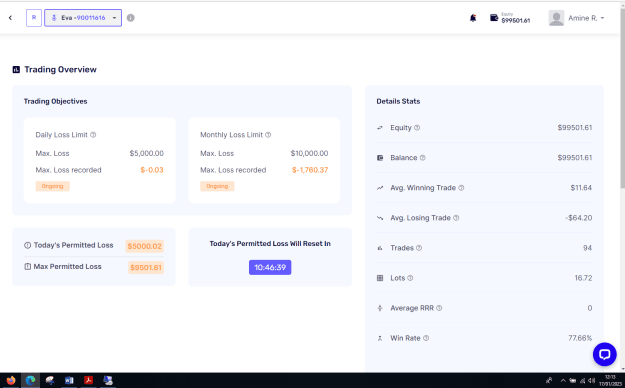Open the Amine R. user menu
This screenshot has width=625, height=388.
click(586, 18)
